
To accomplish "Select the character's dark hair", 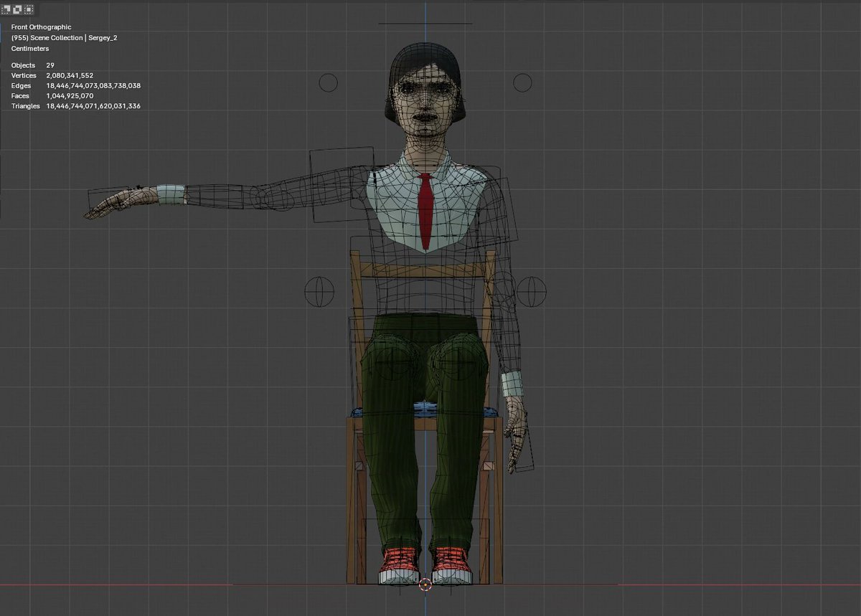I will (426, 61).
